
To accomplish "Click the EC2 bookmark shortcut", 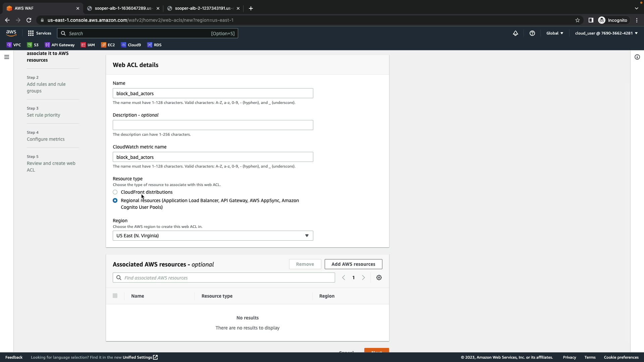I will coord(108,45).
